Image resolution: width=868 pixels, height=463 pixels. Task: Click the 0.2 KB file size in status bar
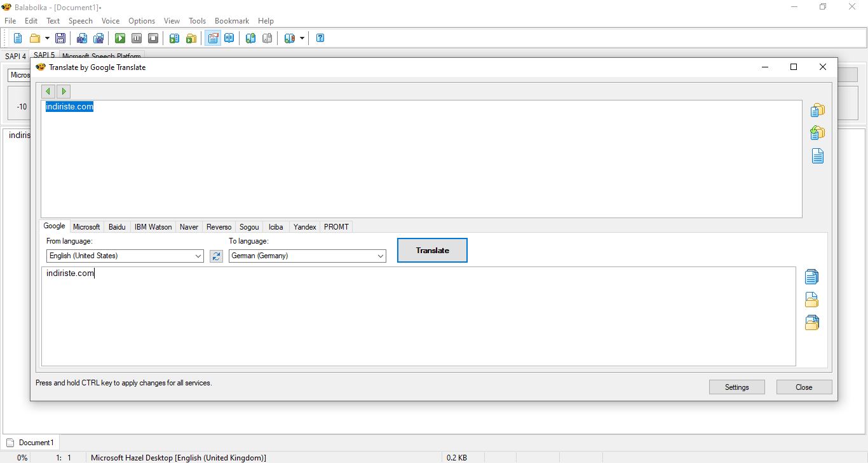point(457,458)
